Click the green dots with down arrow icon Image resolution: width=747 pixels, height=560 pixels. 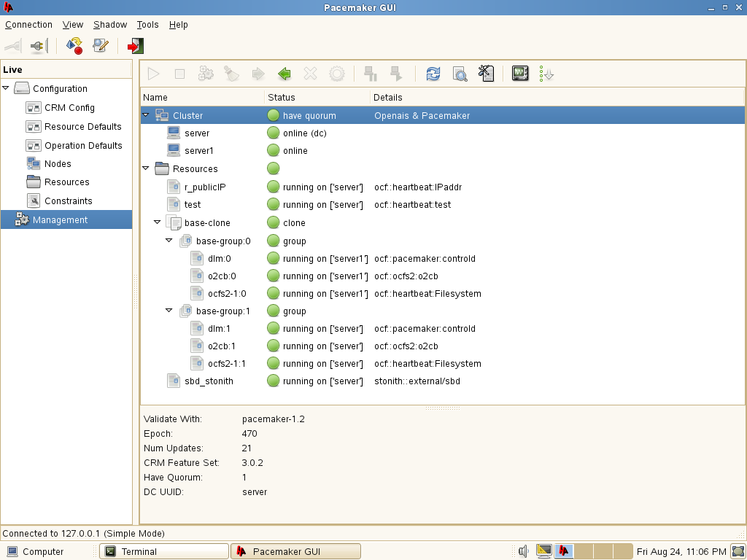pyautogui.click(x=546, y=74)
